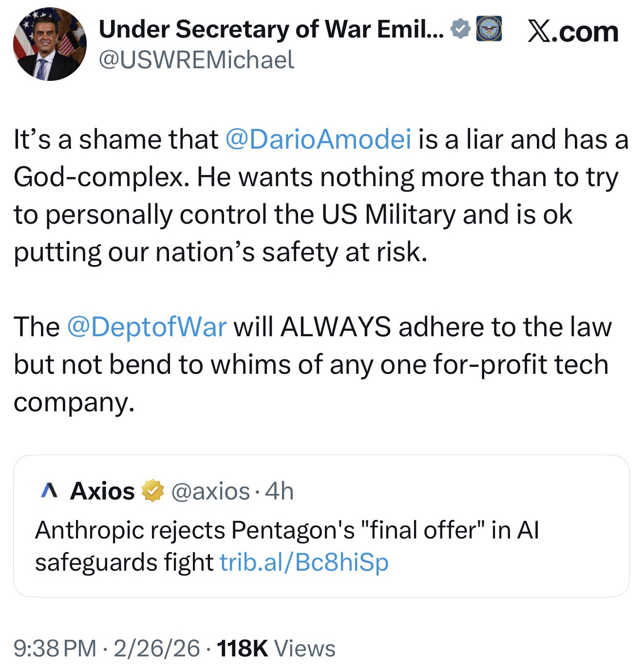Click the blue verified checkmark badge
This screenshot has width=643, height=672.
tap(459, 30)
